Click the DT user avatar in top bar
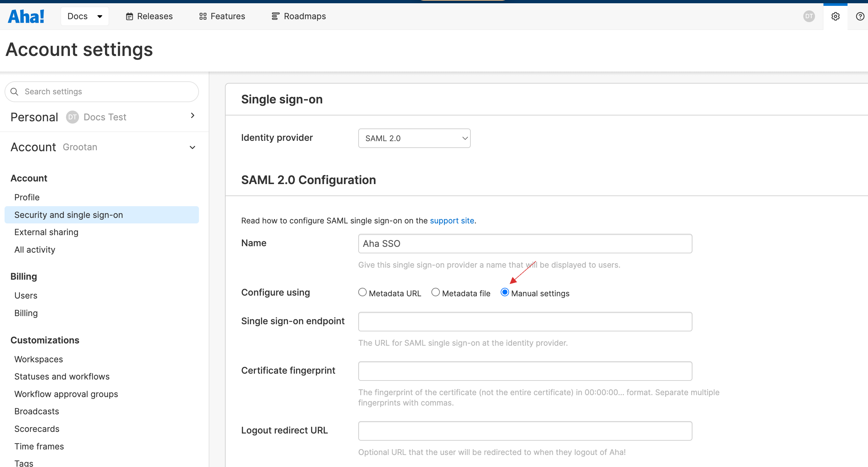The height and width of the screenshot is (467, 868). (809, 16)
